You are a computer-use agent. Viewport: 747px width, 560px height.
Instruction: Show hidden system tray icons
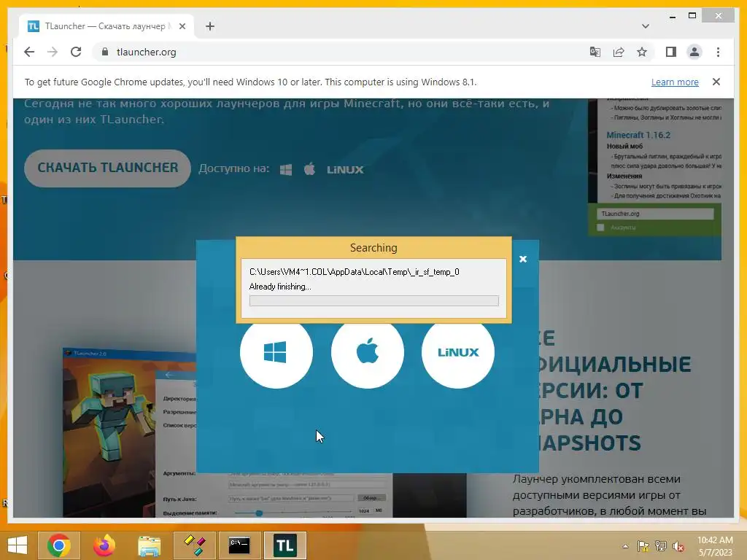pyautogui.click(x=625, y=546)
